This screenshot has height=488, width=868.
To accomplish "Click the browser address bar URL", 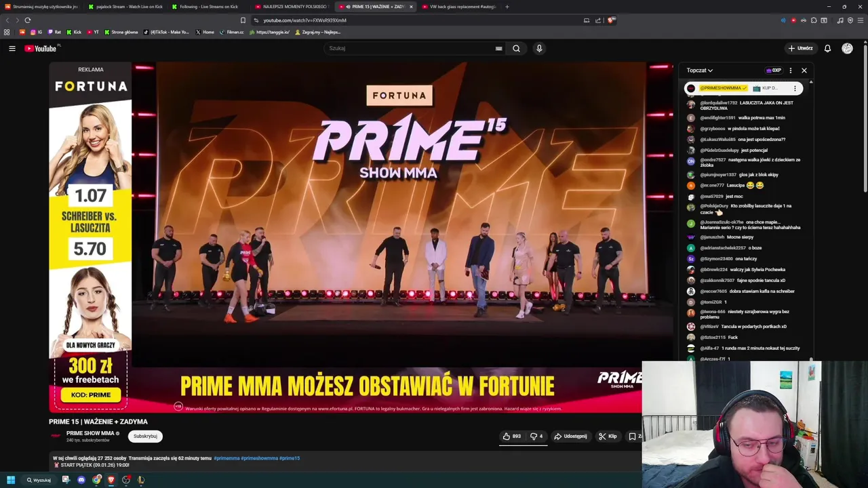I will [x=304, y=20].
